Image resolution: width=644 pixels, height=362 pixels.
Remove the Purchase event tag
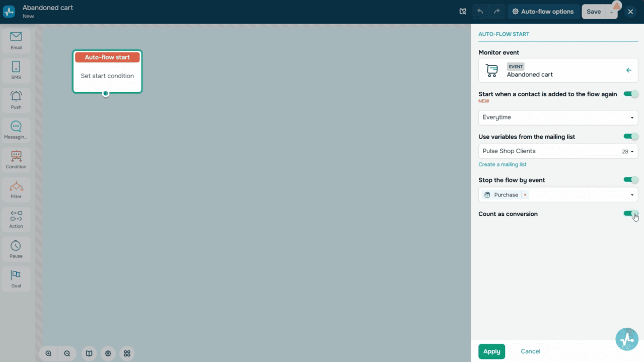point(525,195)
